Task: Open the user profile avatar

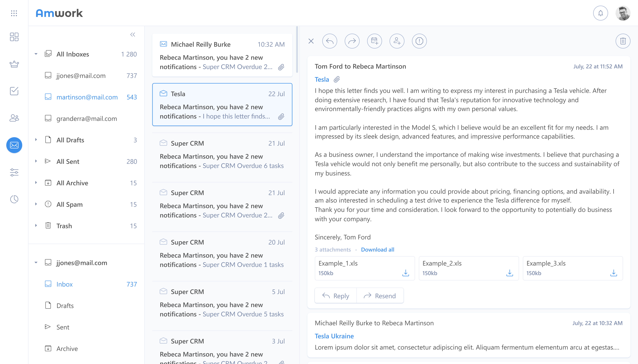Action: (623, 13)
